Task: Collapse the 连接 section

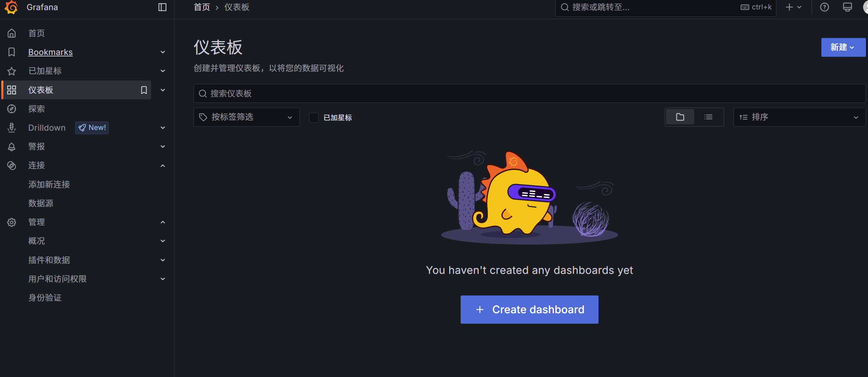Action: click(x=163, y=166)
